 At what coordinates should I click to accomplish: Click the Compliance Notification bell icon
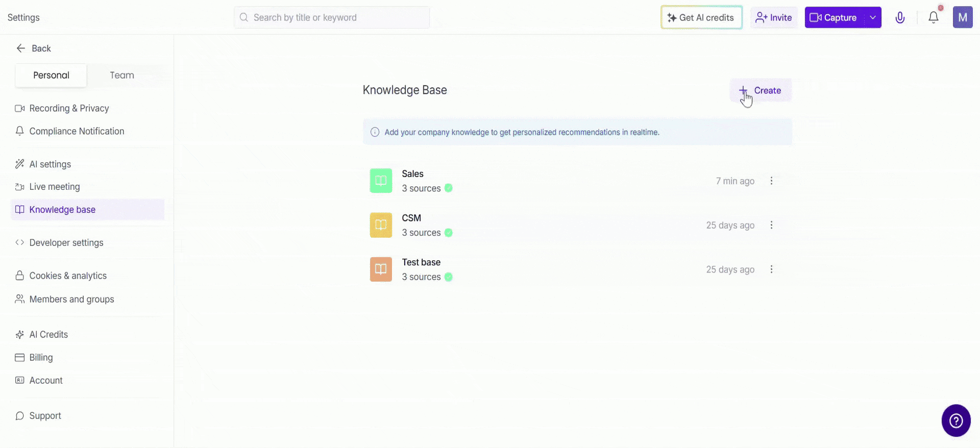(x=19, y=131)
